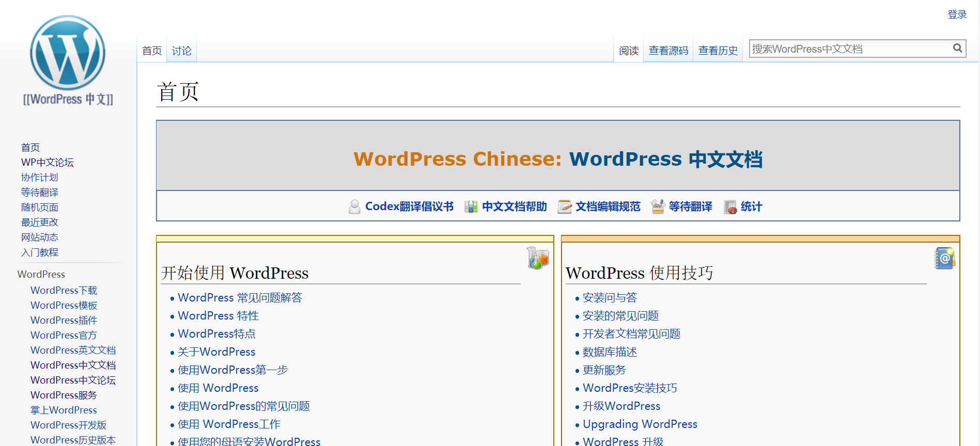980x446 pixels.
Task: Open 更新服务 link
Action: pyautogui.click(x=604, y=370)
